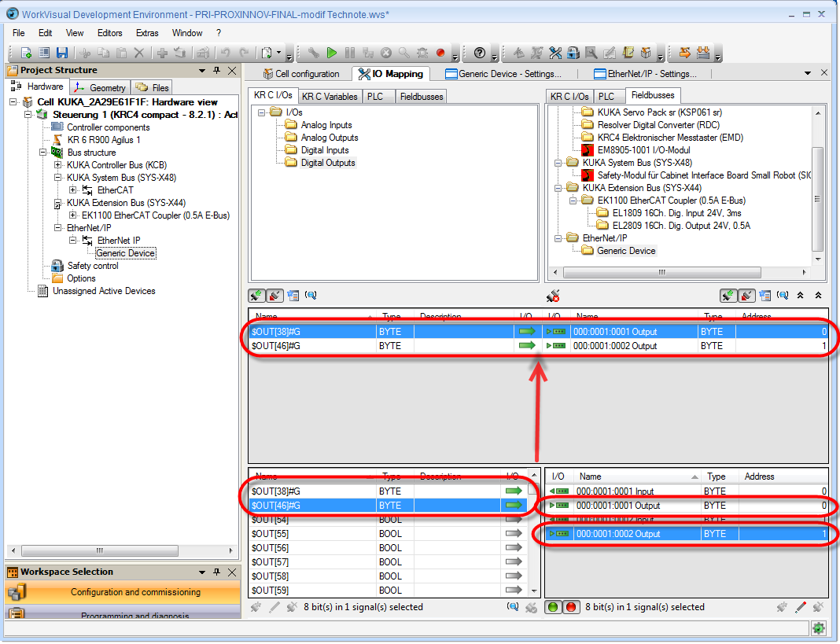
Task: Click the wrench icon left of Play
Action: click(x=313, y=53)
